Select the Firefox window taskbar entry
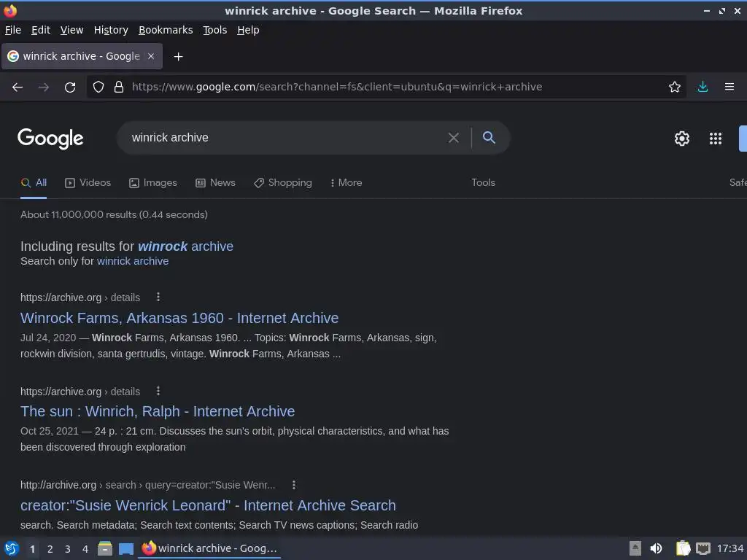The height and width of the screenshot is (560, 747). click(x=209, y=548)
